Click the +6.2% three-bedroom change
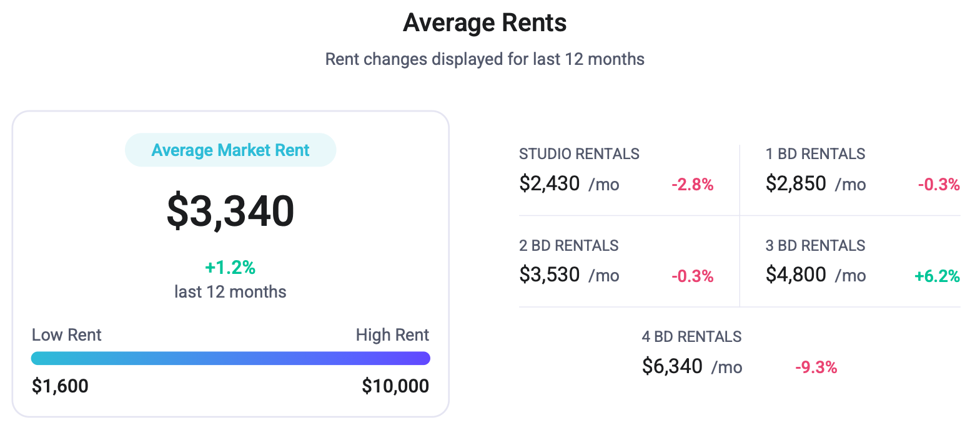This screenshot has height=433, width=980. [937, 276]
